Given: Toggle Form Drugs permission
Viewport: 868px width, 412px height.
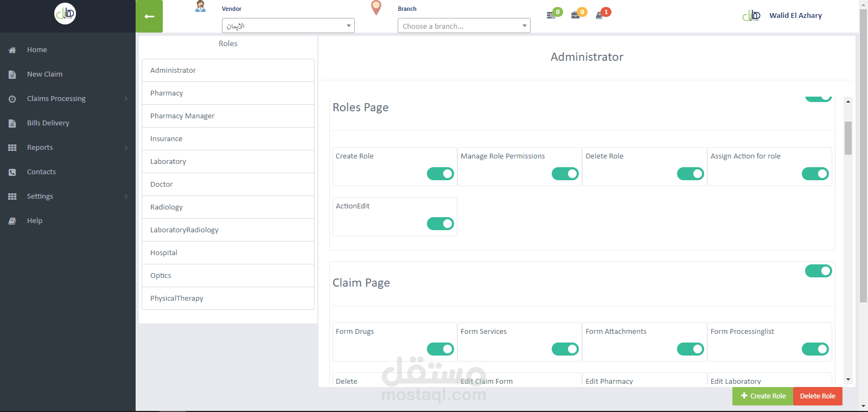Looking at the screenshot, I should [441, 349].
